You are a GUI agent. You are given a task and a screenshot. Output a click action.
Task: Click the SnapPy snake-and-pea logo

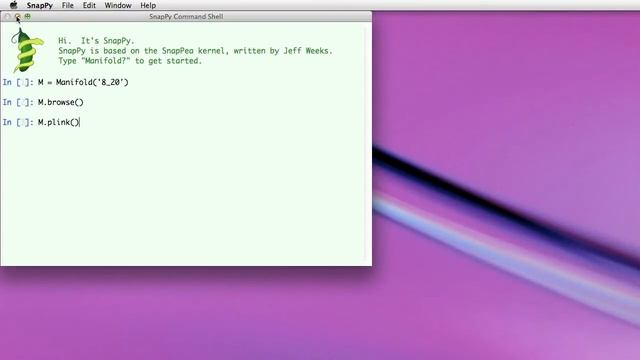click(27, 51)
